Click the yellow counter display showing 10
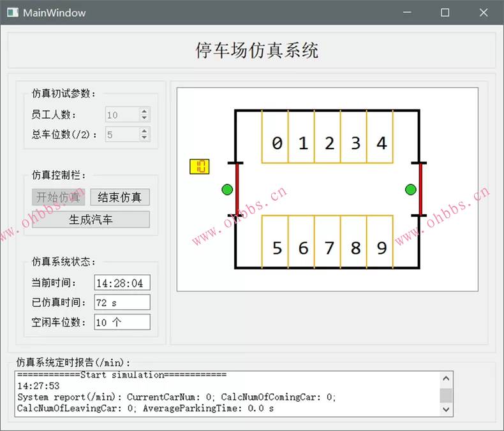Viewport: 504px width, 431px height. point(200,166)
